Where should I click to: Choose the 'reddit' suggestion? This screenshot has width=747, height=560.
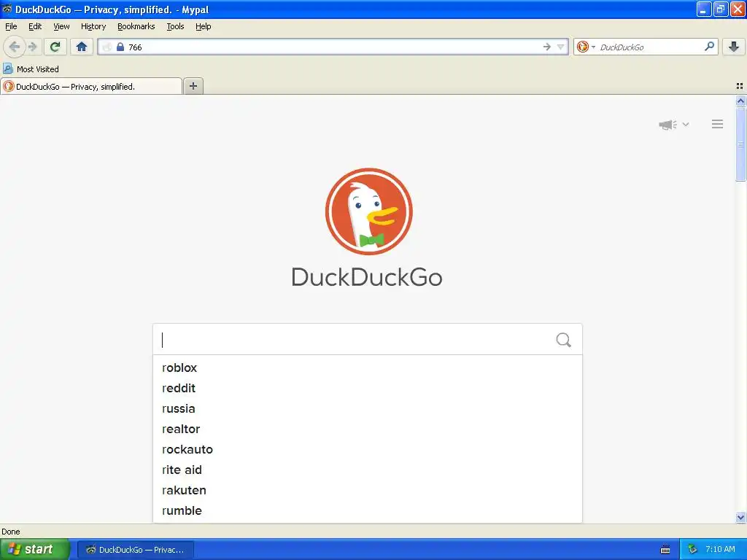click(368, 388)
